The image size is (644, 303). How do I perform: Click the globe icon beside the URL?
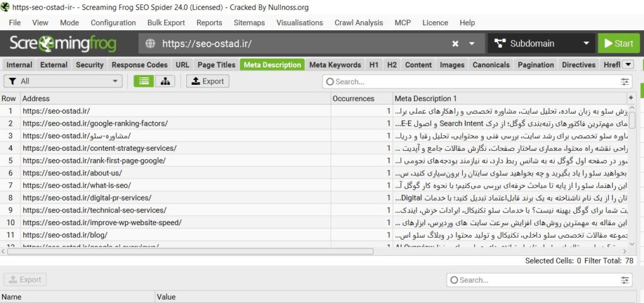pyautogui.click(x=150, y=43)
